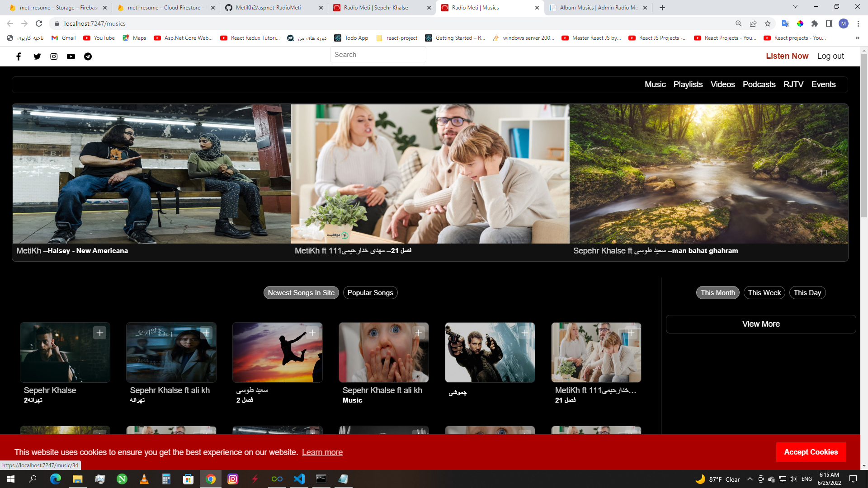Open the Chrome tab search dropdown
Image resolution: width=868 pixels, height=488 pixels.
795,7
